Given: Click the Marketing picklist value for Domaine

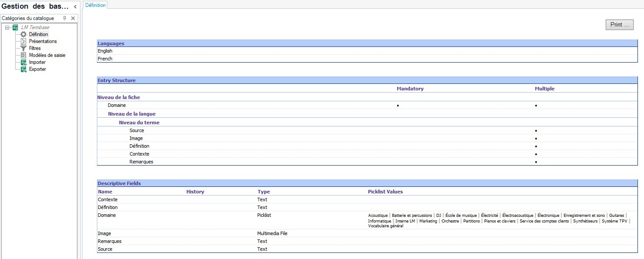Looking at the screenshot, I should [428, 221].
